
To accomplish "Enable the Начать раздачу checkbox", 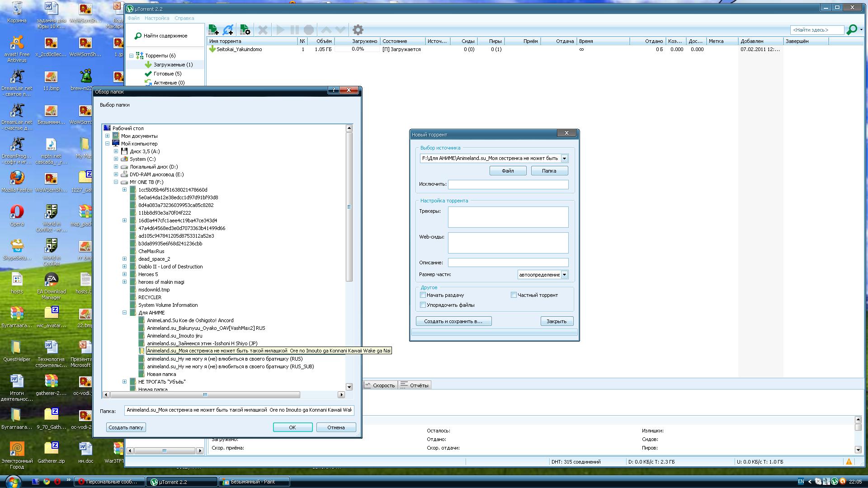I will (x=423, y=295).
